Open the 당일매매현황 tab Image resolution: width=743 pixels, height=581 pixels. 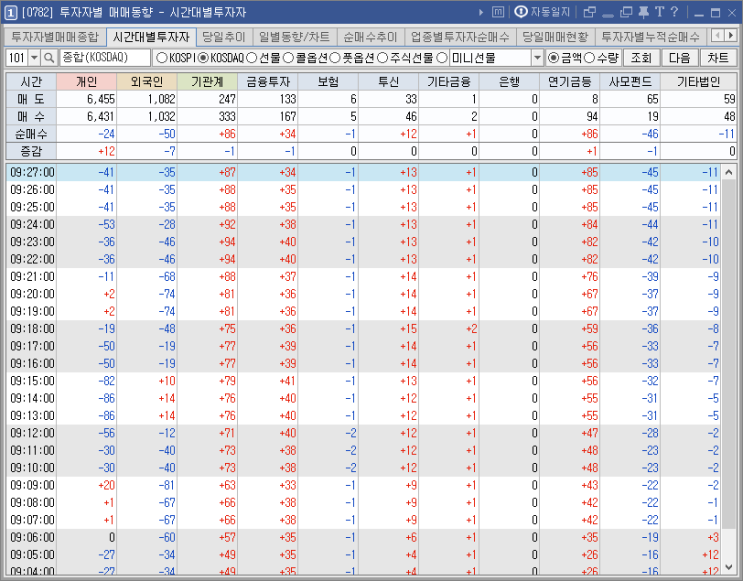pyautogui.click(x=555, y=36)
